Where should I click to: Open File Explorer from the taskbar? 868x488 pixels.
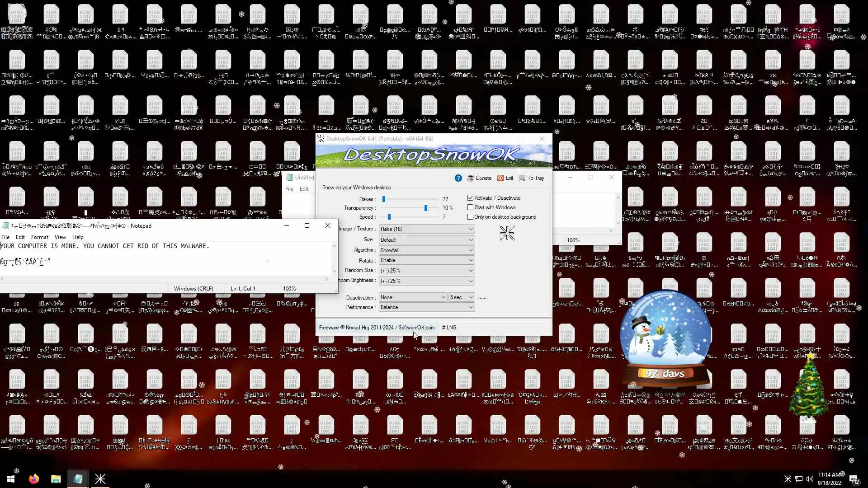coord(56,479)
